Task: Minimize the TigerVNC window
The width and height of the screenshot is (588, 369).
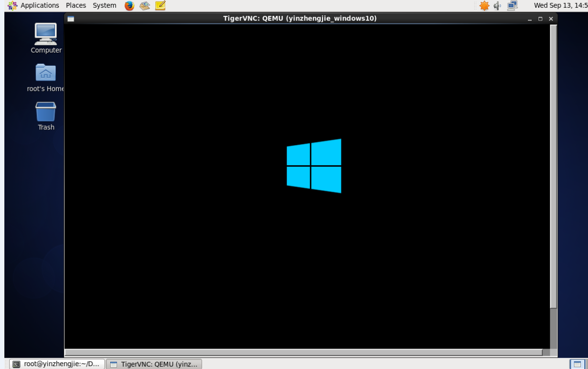Action: (530, 19)
